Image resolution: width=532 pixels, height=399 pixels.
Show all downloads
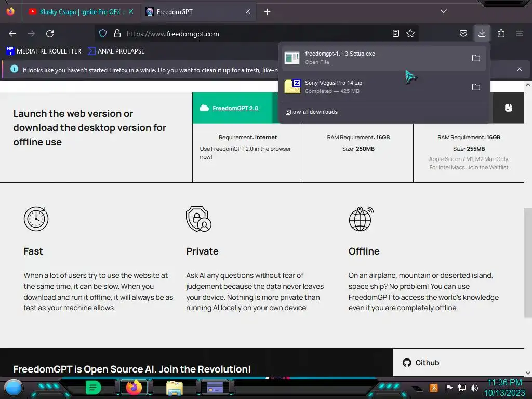click(x=312, y=112)
